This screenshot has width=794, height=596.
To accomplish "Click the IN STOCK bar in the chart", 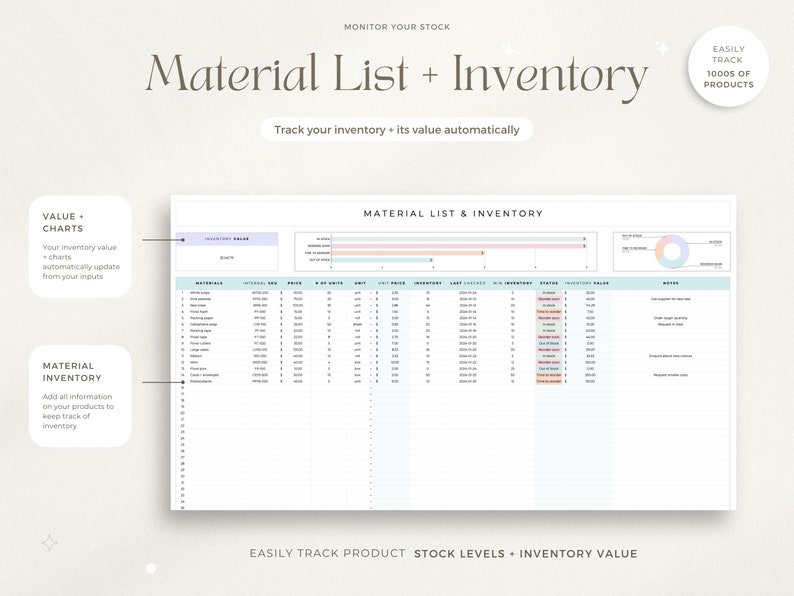I will click(x=458, y=239).
